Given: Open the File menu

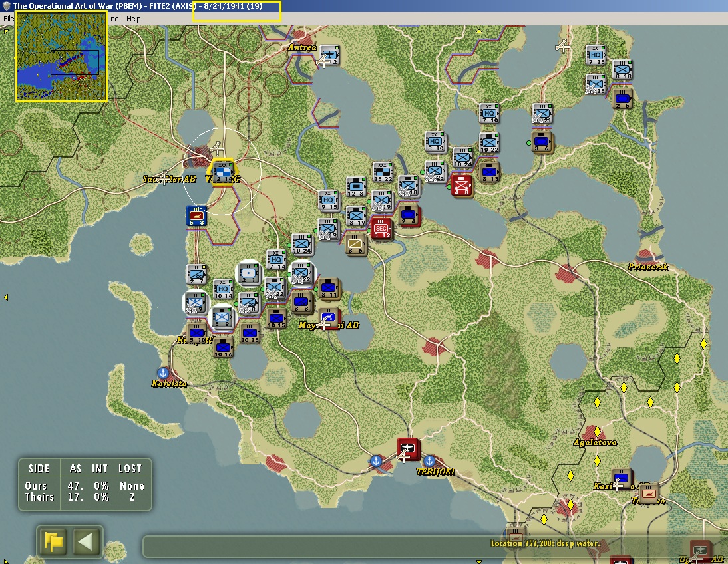Looking at the screenshot, I should [x=9, y=19].
